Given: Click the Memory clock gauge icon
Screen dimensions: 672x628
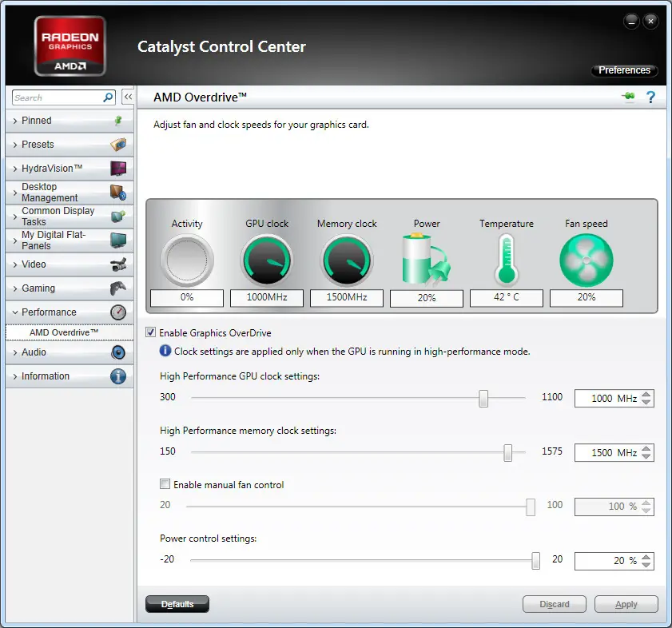Looking at the screenshot, I should coord(347,260).
